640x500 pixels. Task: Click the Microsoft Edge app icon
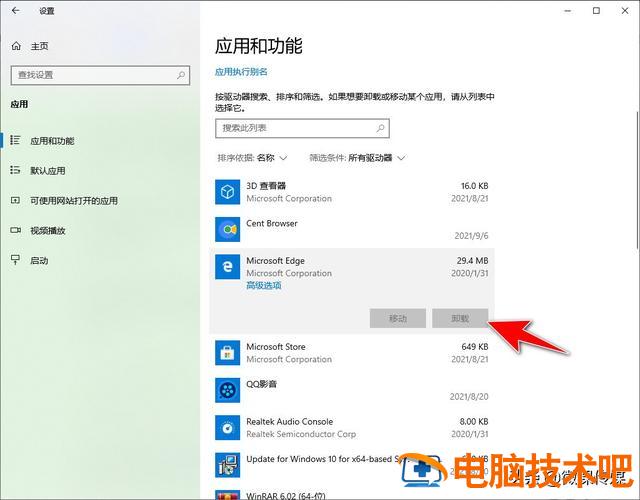pos(227,267)
